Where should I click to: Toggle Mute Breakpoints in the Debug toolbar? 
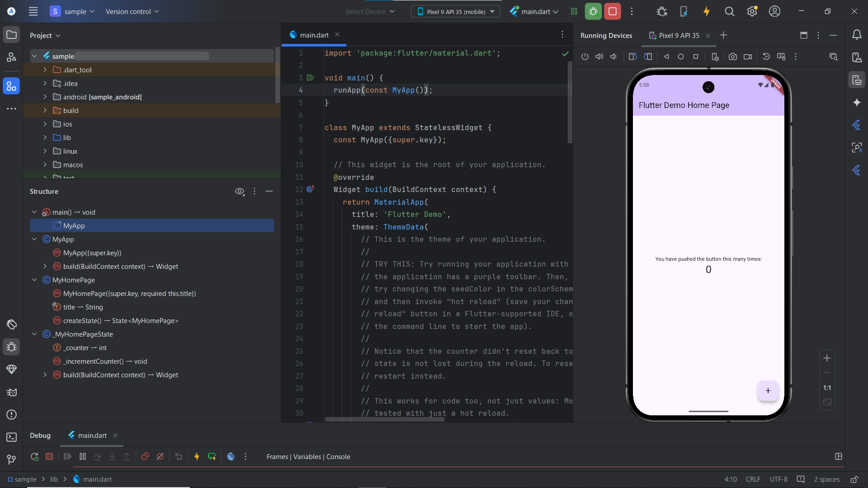[x=160, y=457]
